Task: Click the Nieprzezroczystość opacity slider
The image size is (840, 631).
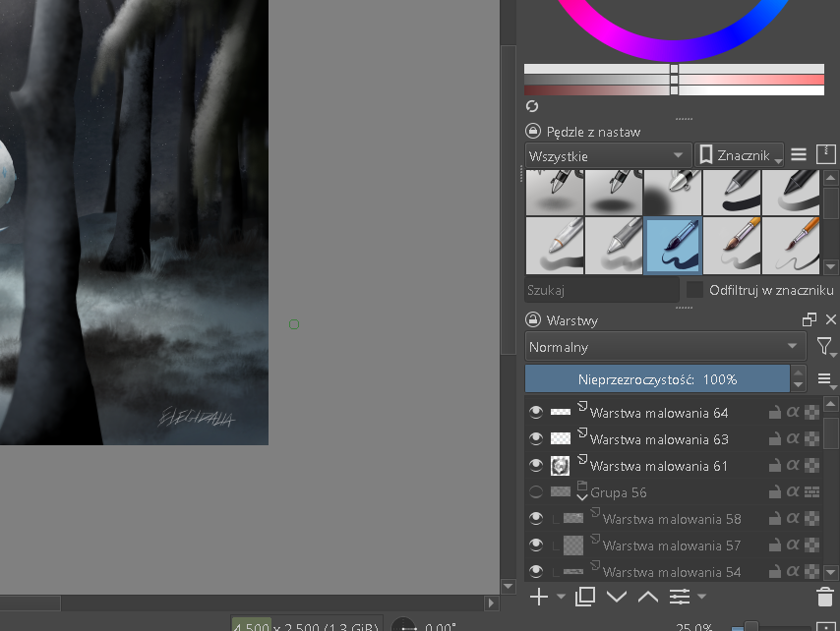Action: 657,379
